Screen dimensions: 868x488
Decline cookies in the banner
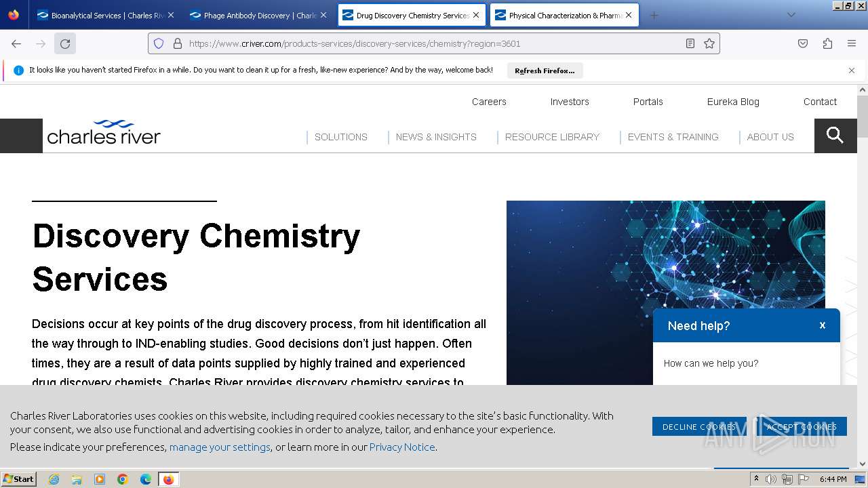pos(699,426)
